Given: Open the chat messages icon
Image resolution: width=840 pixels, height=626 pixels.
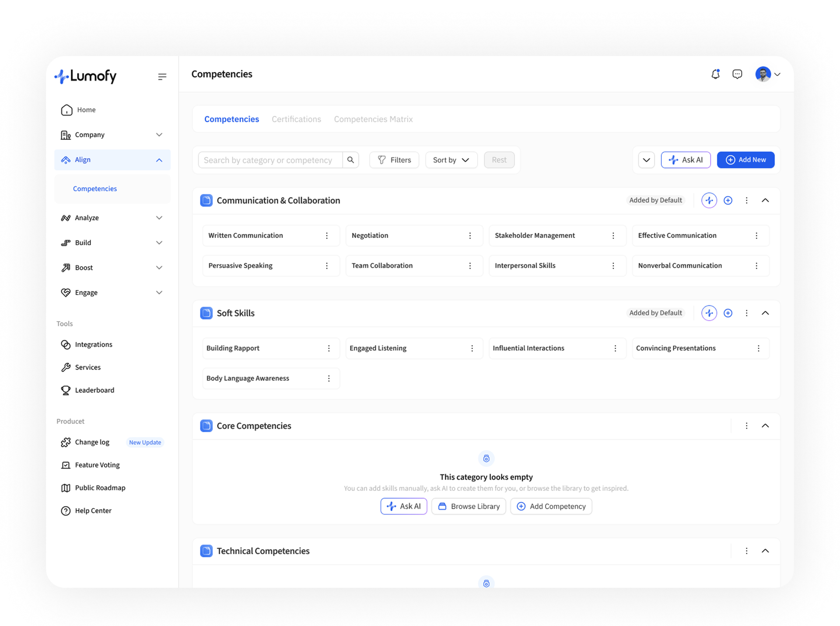Looking at the screenshot, I should tap(737, 74).
